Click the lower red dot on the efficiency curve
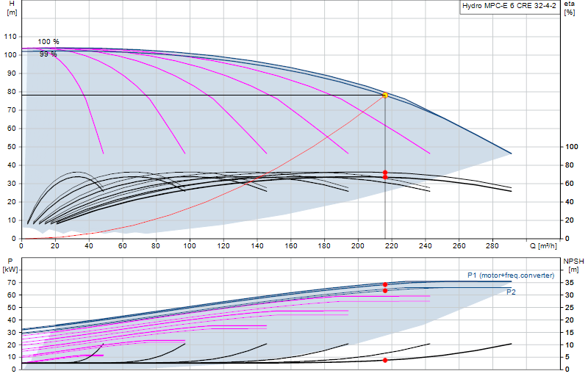Image resolution: width=588 pixels, height=382 pixels. (x=385, y=177)
